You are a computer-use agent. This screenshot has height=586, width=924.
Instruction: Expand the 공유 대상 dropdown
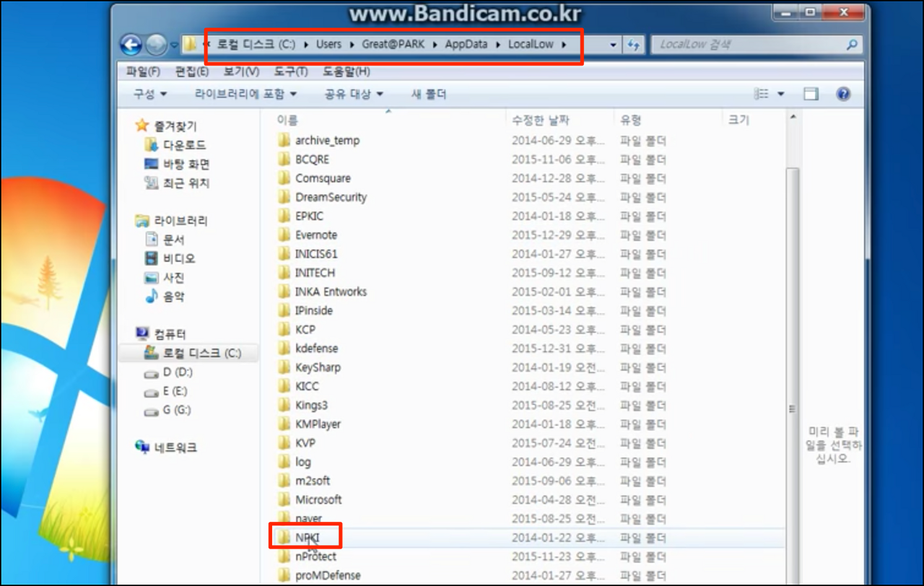click(354, 94)
